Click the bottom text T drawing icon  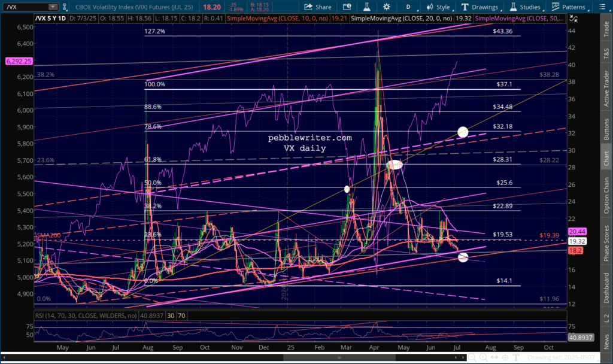[x=515, y=357]
